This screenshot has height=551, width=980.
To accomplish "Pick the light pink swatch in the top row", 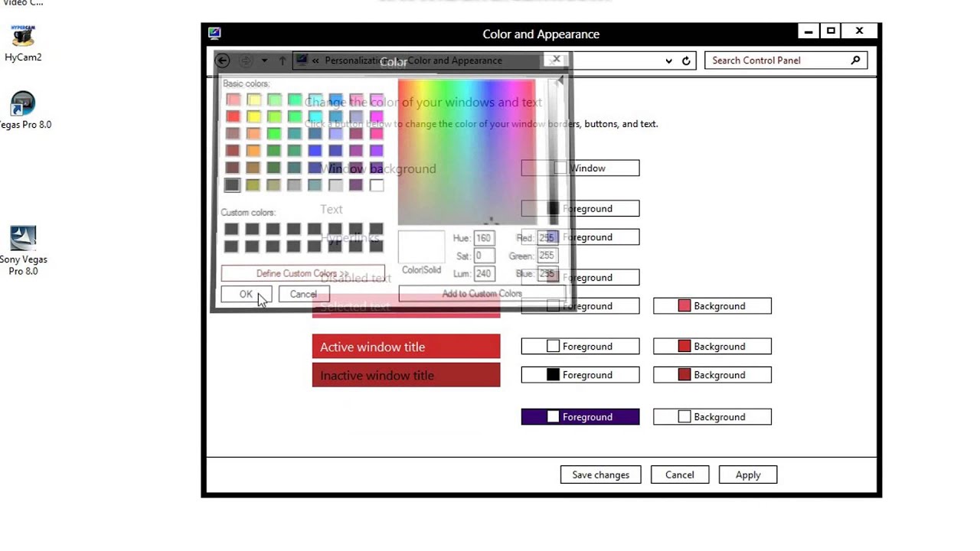I will tap(233, 99).
